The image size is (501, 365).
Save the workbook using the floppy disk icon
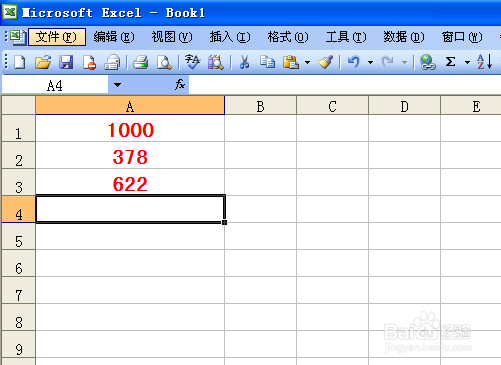66,62
